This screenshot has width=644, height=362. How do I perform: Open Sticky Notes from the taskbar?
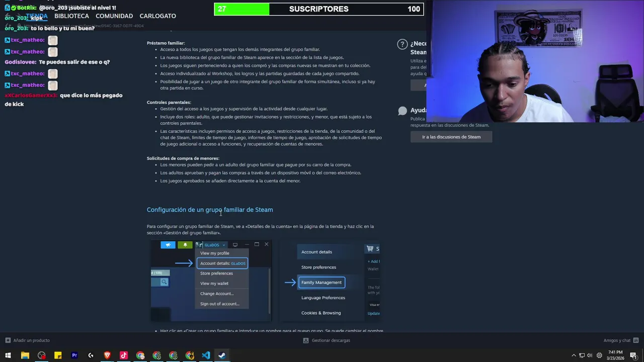pyautogui.click(x=58, y=355)
